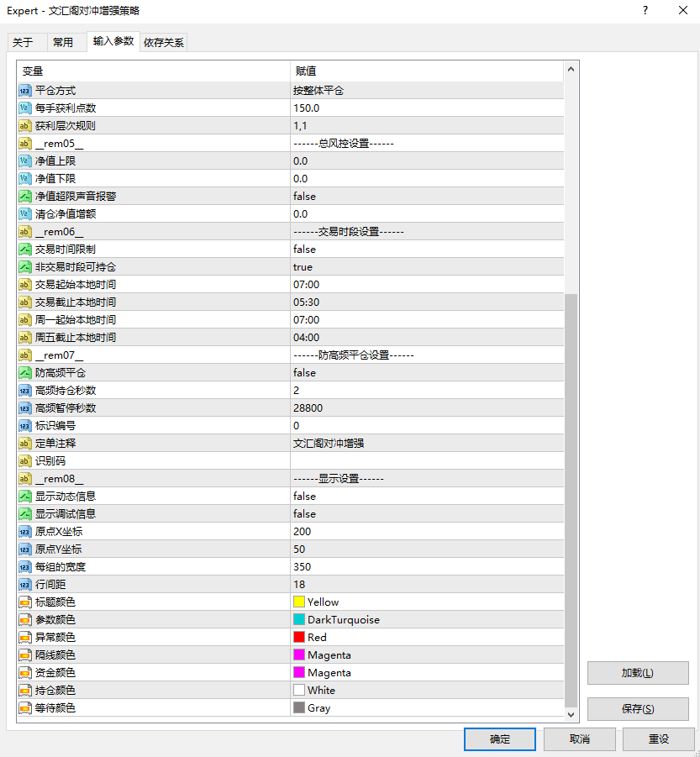Click the ab icon beside 识别码
Screen dimensions: 700x757
24,460
